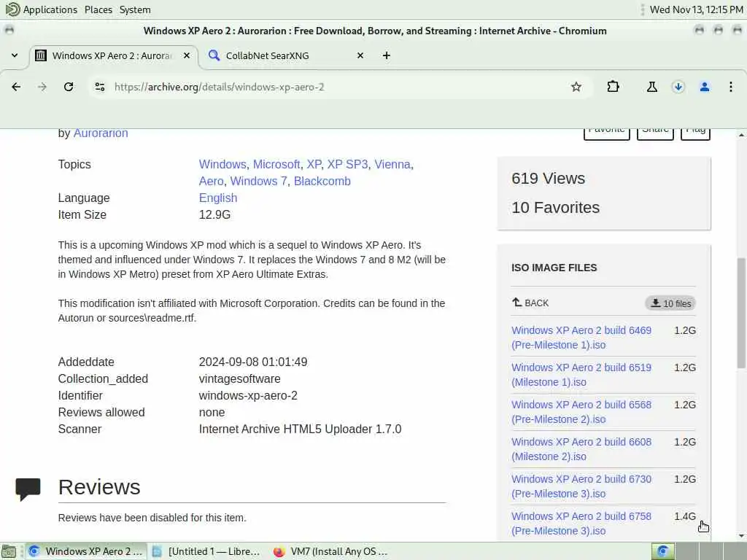Screen dimensions: 747x560
Task: Open the System menu
Action: point(135,9)
